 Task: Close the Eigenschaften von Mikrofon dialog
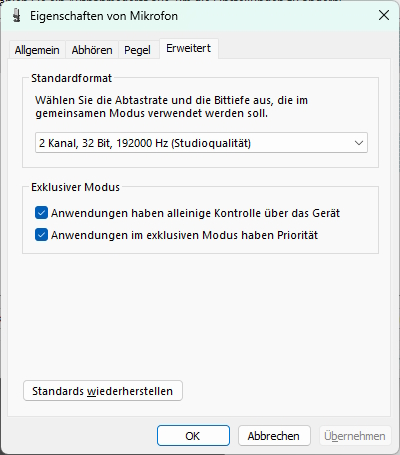coord(384,15)
